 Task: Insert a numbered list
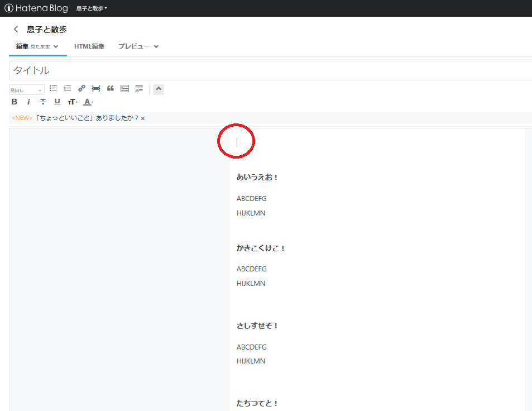point(67,88)
